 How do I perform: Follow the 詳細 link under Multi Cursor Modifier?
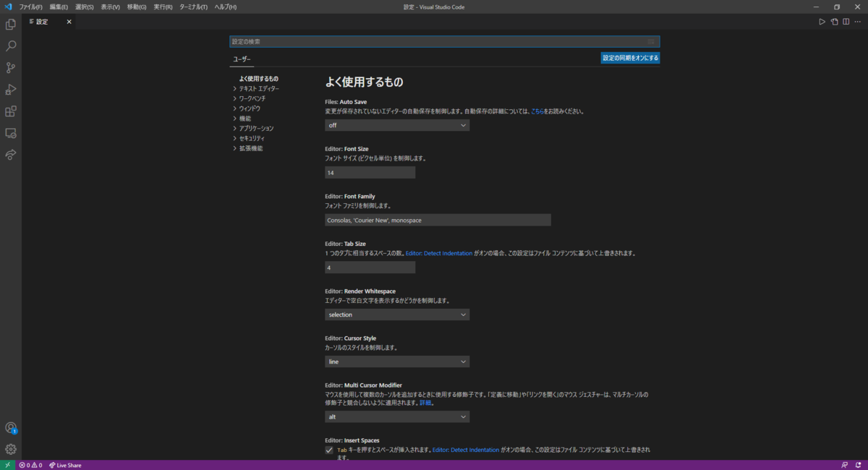(426, 403)
